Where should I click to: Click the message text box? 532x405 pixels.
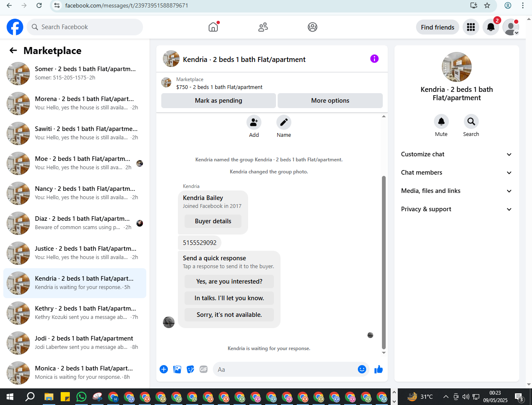click(x=287, y=369)
